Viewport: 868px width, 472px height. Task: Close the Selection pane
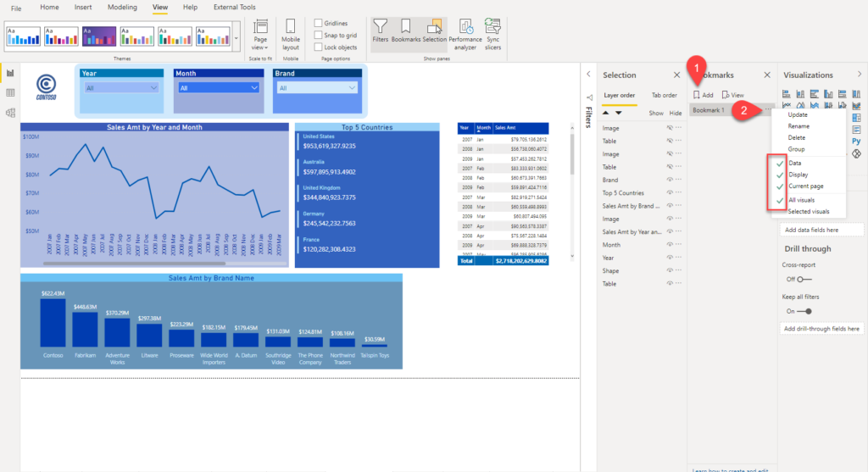[676, 75]
